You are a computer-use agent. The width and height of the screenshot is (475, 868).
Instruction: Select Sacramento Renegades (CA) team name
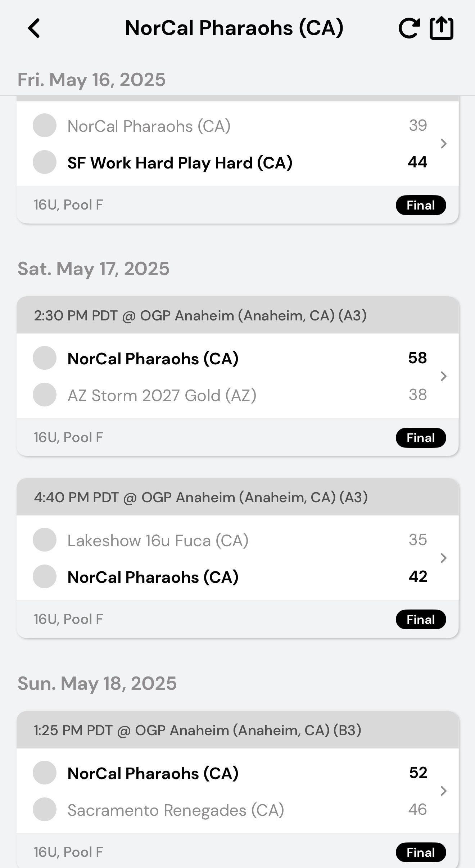(x=176, y=810)
